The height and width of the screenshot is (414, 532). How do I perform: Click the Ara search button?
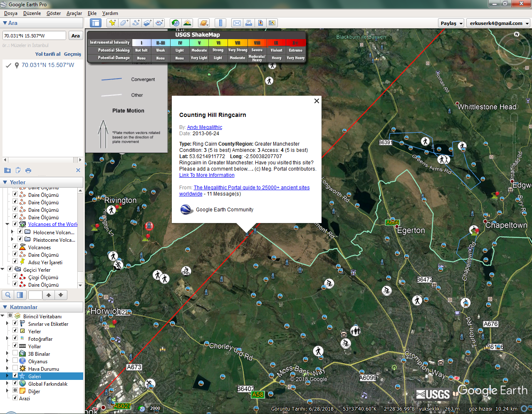pos(75,36)
